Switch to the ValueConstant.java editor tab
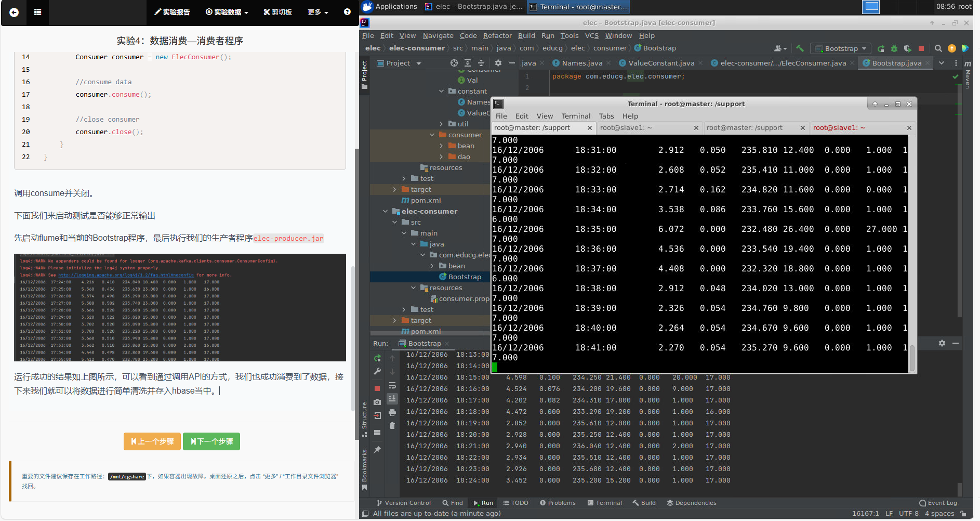Image resolution: width=980 pixels, height=521 pixels. click(x=661, y=63)
